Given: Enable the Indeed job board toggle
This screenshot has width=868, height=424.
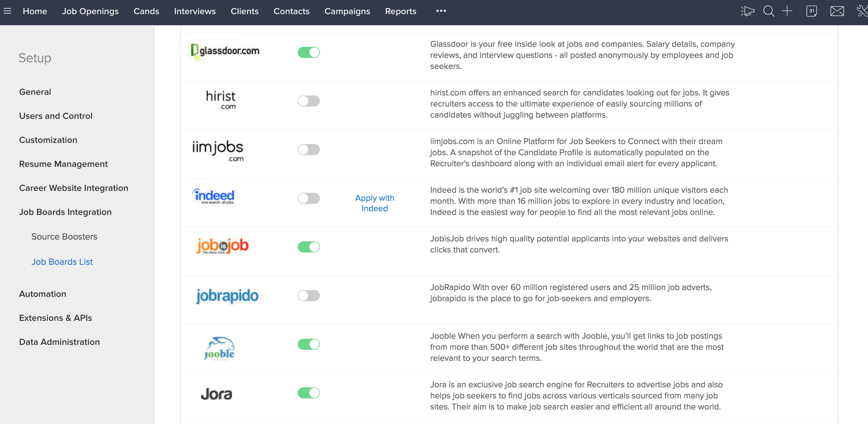Looking at the screenshot, I should click(309, 198).
